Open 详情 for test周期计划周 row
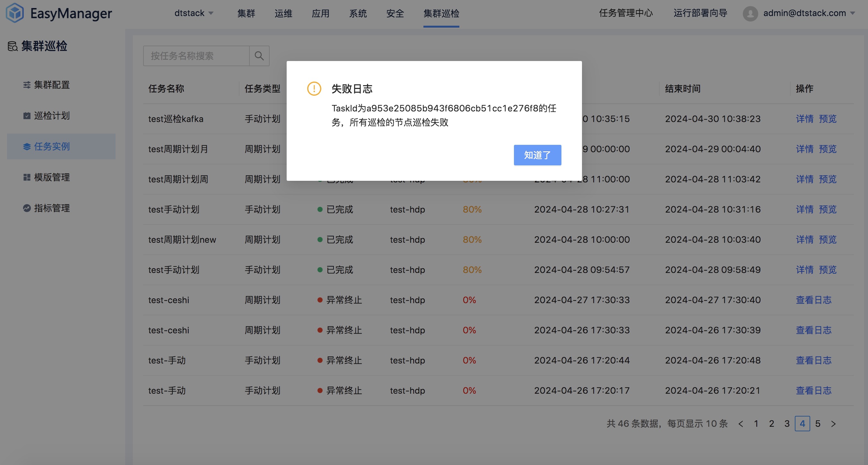This screenshot has width=868, height=465. coord(805,179)
